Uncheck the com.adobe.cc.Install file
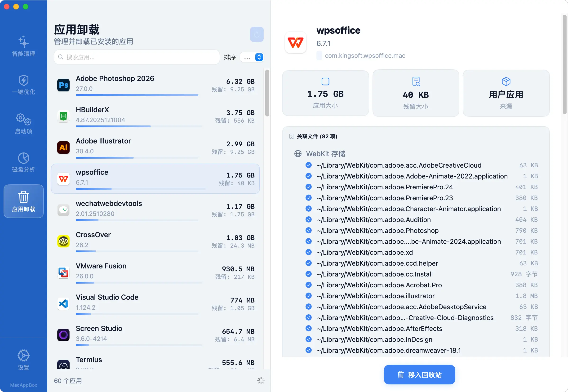568x392 pixels. click(308, 274)
